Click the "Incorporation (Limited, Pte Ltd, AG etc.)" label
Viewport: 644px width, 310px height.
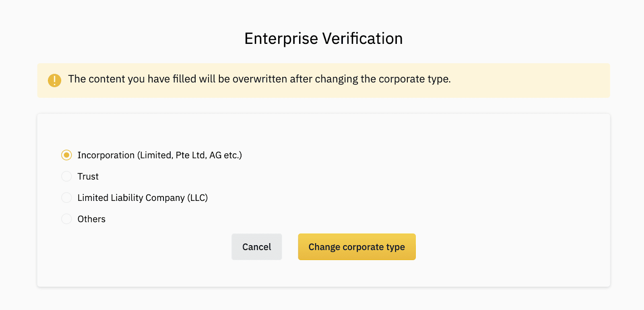[159, 155]
